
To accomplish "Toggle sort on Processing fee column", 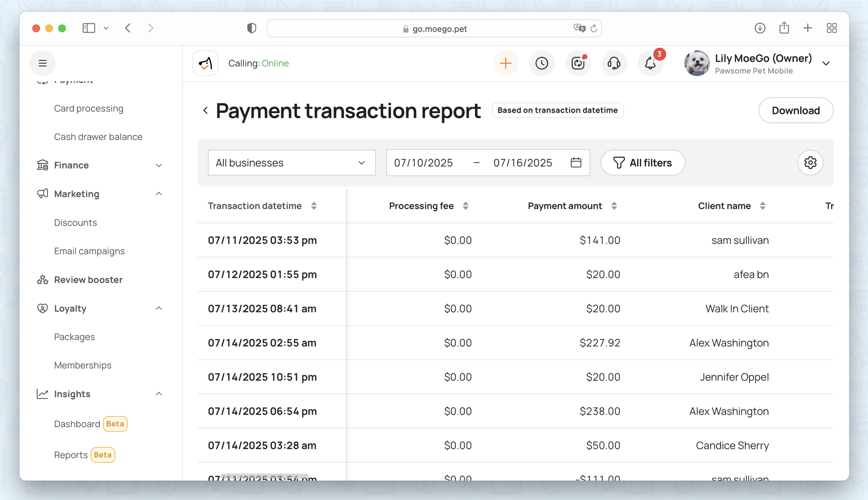I will click(465, 206).
